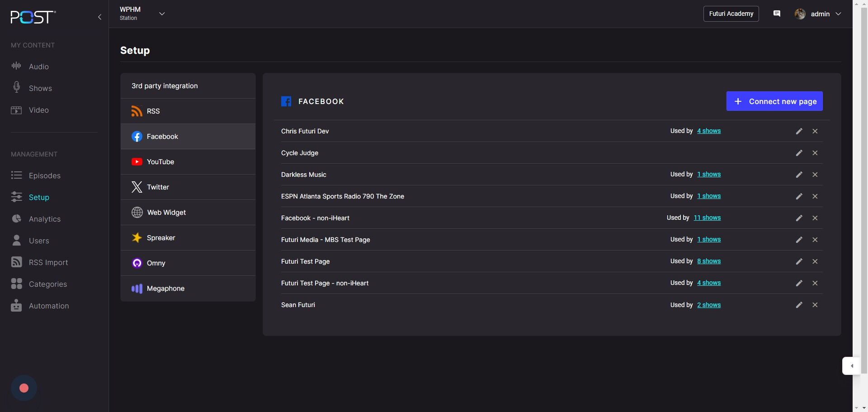Remove the ESPN Atlanta Sports Radio page

pos(815,196)
